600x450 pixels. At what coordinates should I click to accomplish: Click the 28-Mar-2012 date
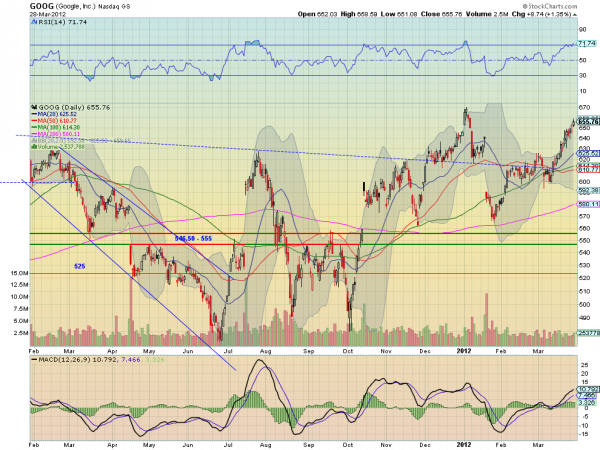[47, 14]
